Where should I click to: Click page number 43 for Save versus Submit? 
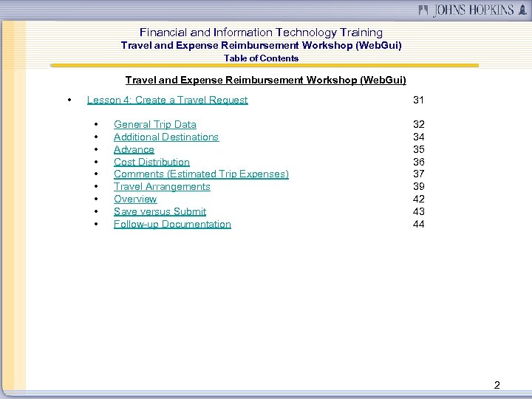click(x=419, y=212)
